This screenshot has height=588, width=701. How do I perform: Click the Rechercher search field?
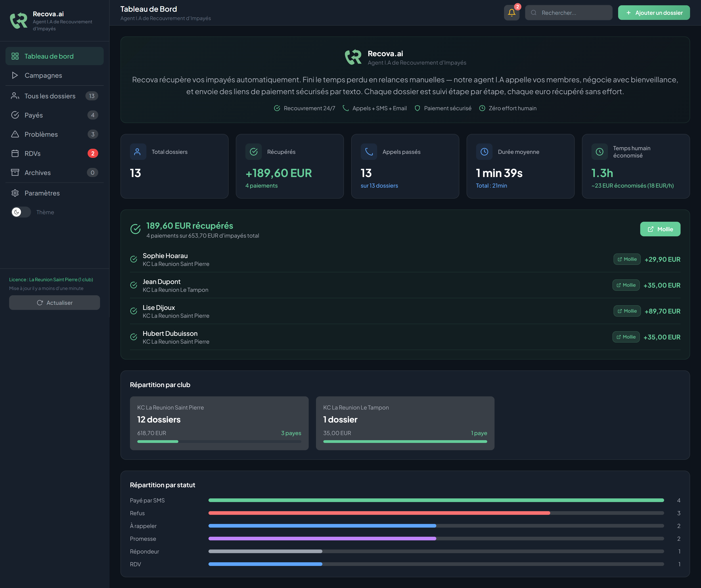tap(568, 13)
